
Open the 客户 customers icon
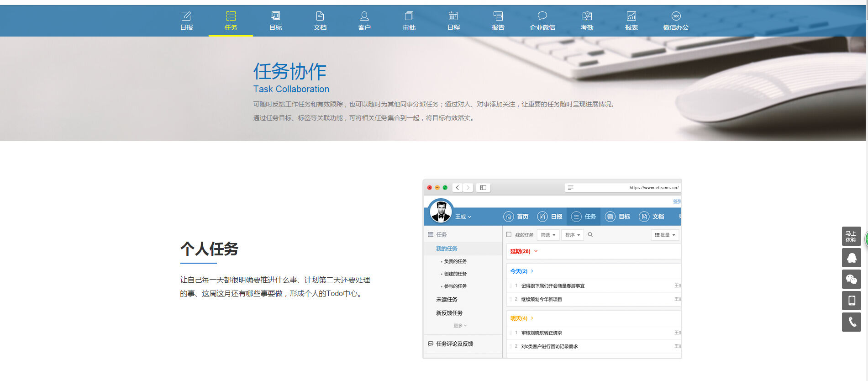[364, 16]
